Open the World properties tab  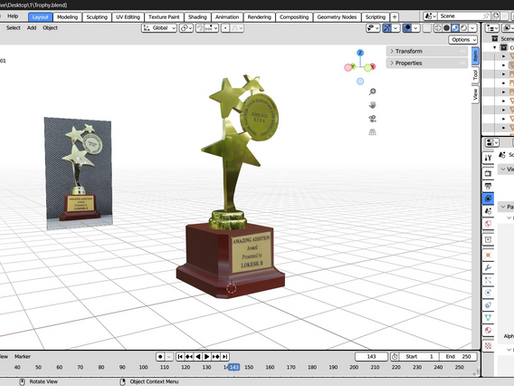point(488,223)
